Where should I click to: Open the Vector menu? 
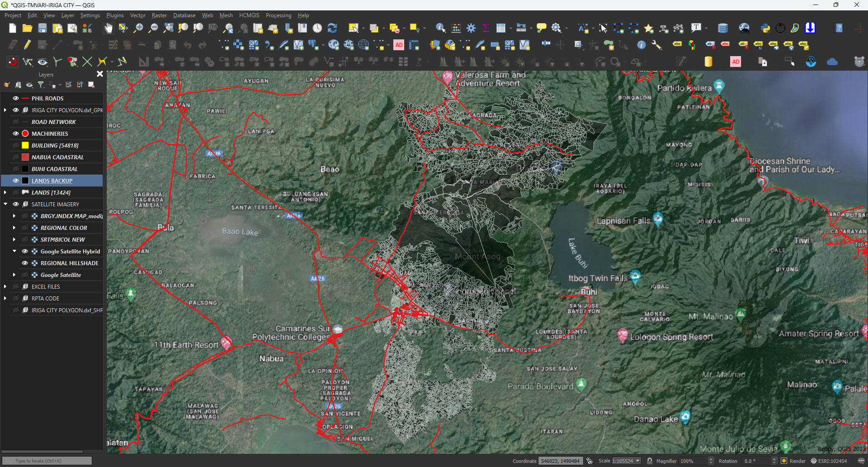click(138, 15)
